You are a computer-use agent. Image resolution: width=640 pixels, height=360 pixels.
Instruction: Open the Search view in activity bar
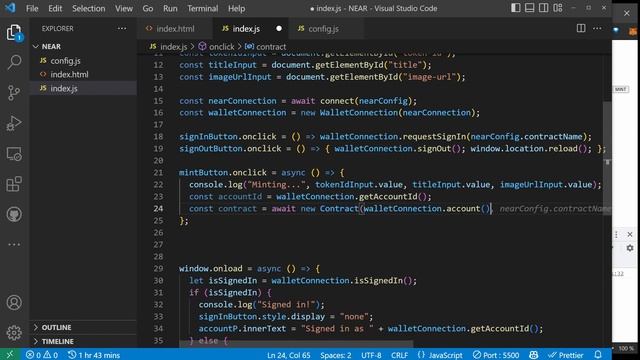[x=14, y=62]
